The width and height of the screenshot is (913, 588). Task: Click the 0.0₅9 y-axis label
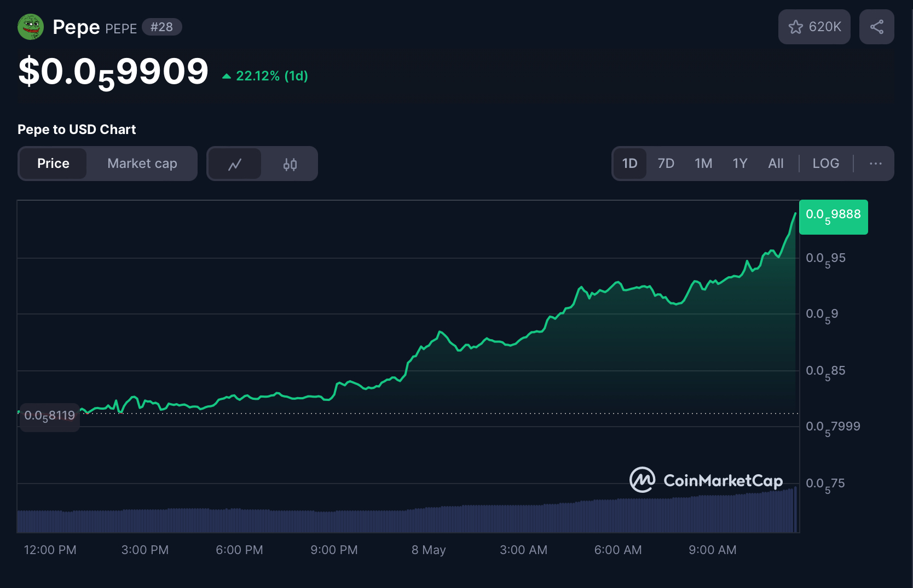pos(822,315)
